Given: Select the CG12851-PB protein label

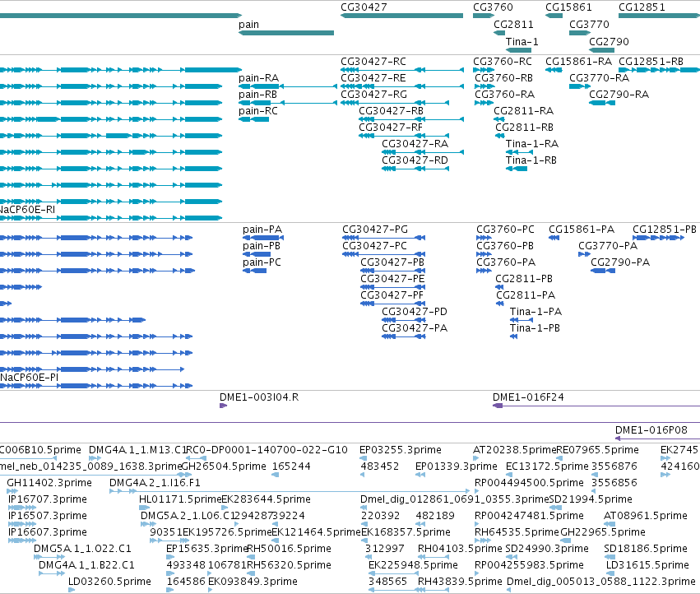Looking at the screenshot, I should (665, 230).
